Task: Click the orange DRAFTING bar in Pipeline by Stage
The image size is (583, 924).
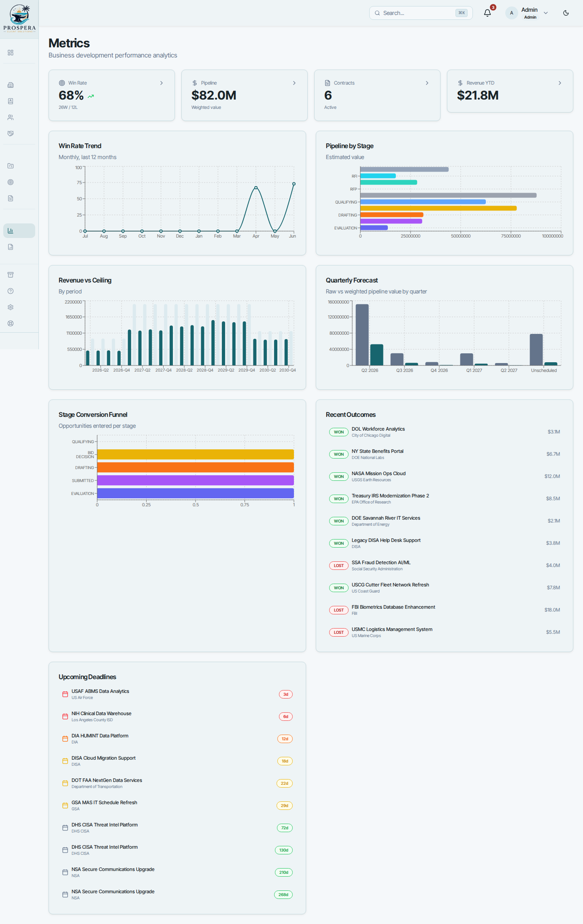Action: 392,215
